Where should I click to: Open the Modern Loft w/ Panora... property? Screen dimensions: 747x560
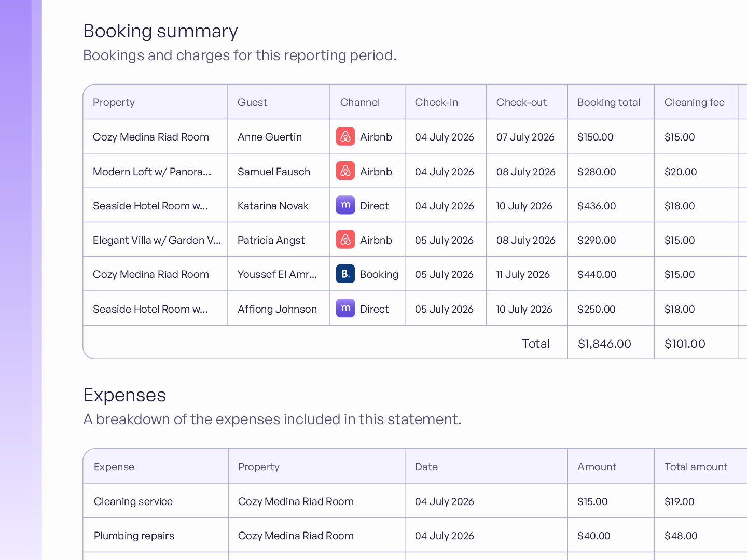coord(152,172)
